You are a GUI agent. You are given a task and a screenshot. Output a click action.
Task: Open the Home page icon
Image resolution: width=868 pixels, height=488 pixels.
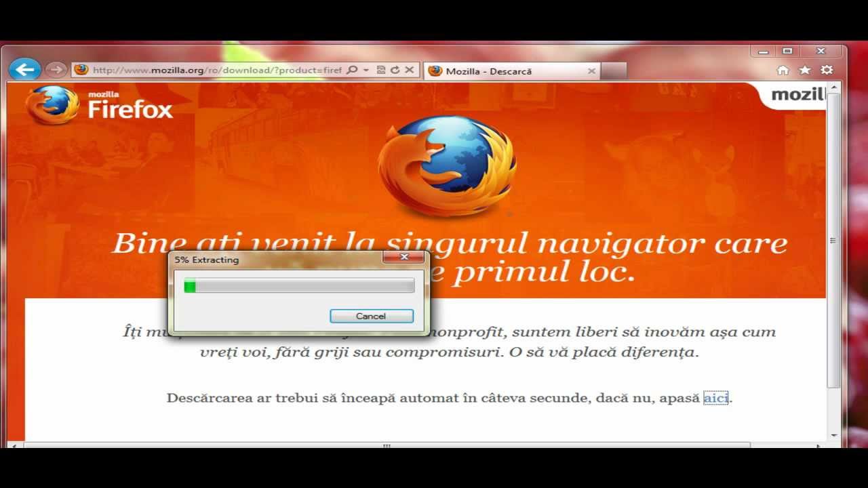point(783,70)
